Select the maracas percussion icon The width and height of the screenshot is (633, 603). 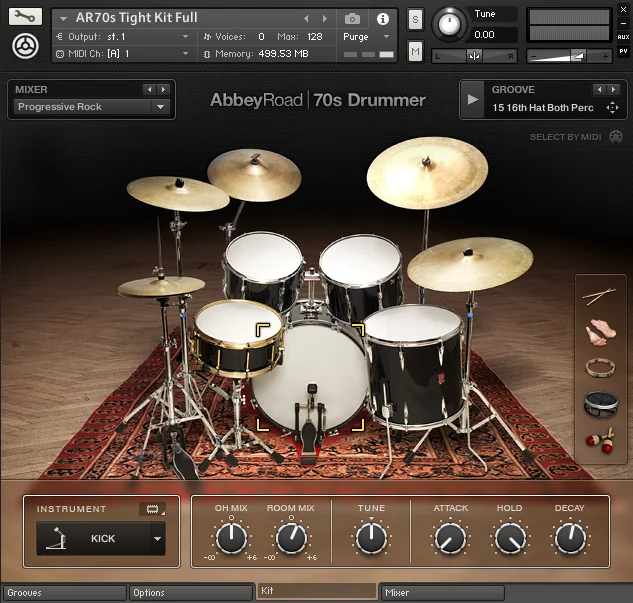point(600,441)
